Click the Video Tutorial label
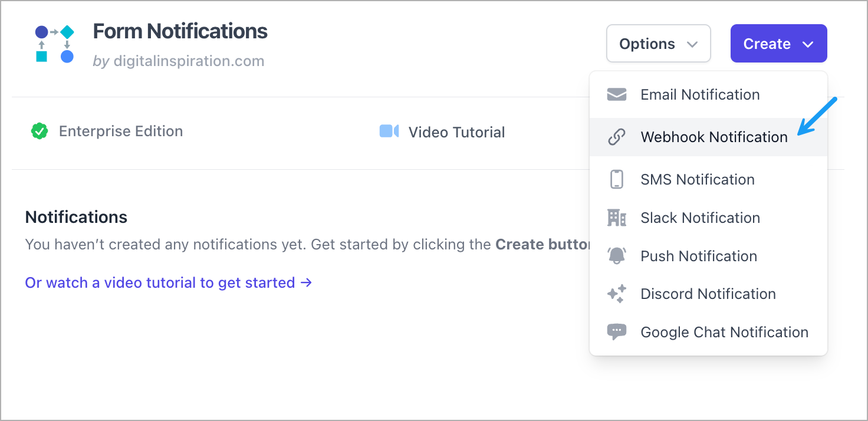Image resolution: width=868 pixels, height=421 pixels. (457, 131)
